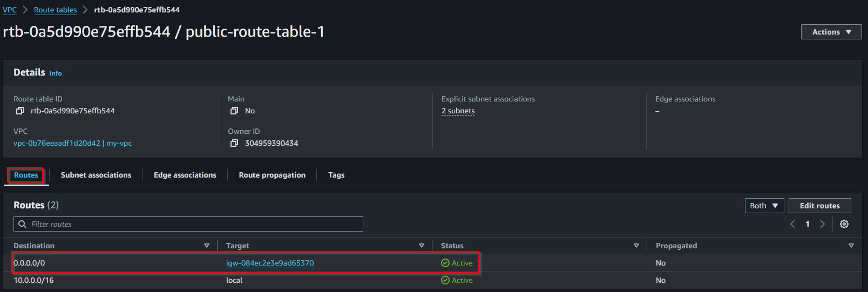Open the Actions dropdown menu
Screen dimensions: 868x292
coord(831,32)
